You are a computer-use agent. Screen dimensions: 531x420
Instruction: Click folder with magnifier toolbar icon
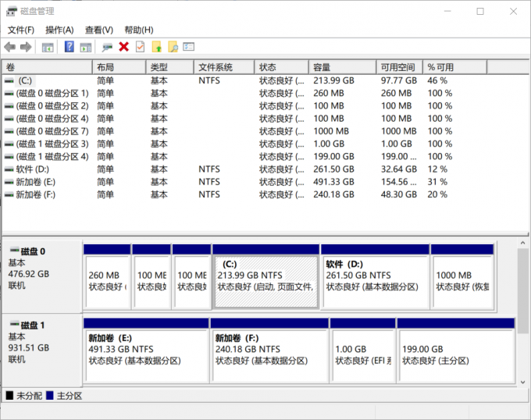pyautogui.click(x=173, y=47)
